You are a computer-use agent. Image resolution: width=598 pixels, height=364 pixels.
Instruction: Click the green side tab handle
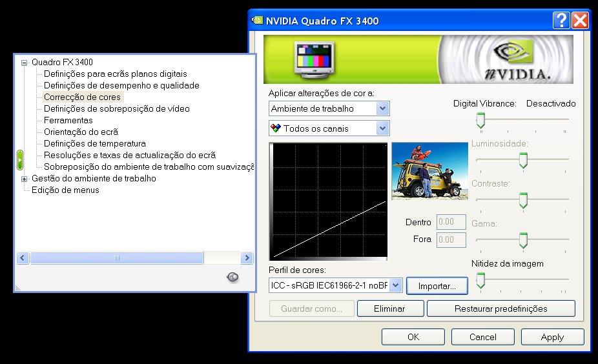tap(20, 159)
